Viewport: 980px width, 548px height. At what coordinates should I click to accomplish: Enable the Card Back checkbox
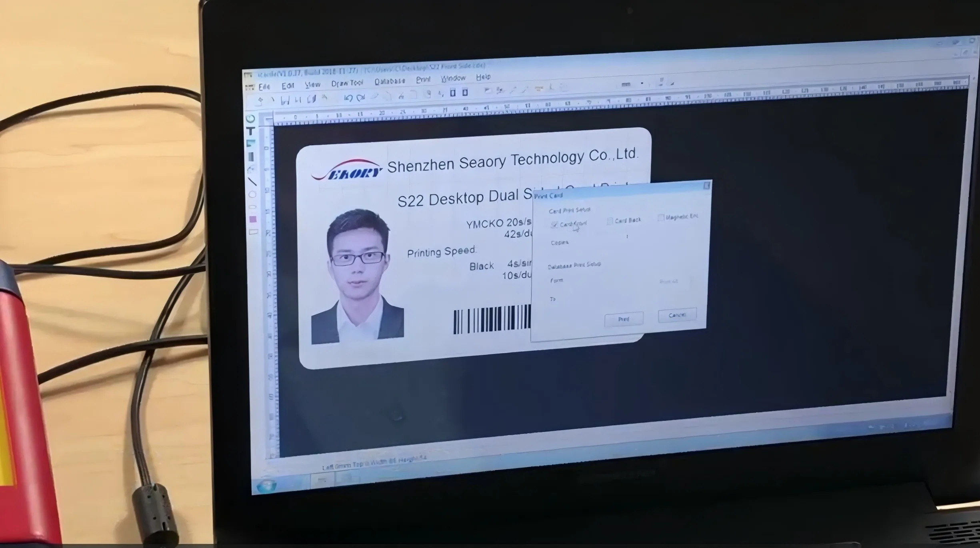coord(610,221)
